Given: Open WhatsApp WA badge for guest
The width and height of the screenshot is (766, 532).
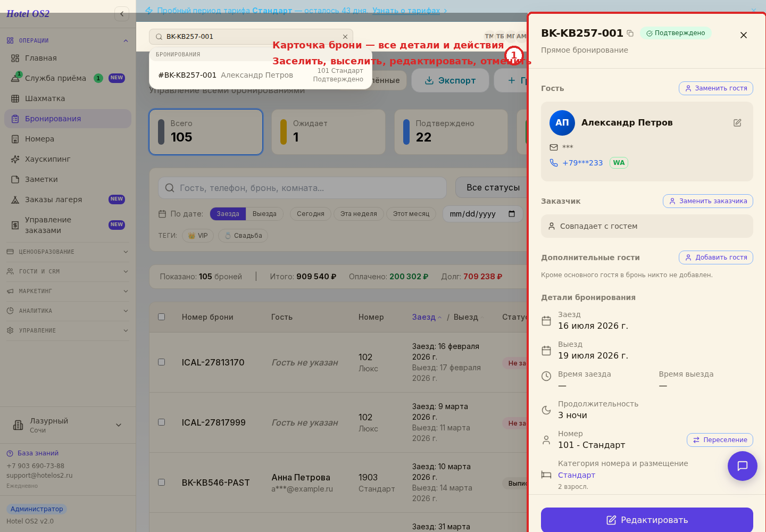Looking at the screenshot, I should click(x=619, y=163).
